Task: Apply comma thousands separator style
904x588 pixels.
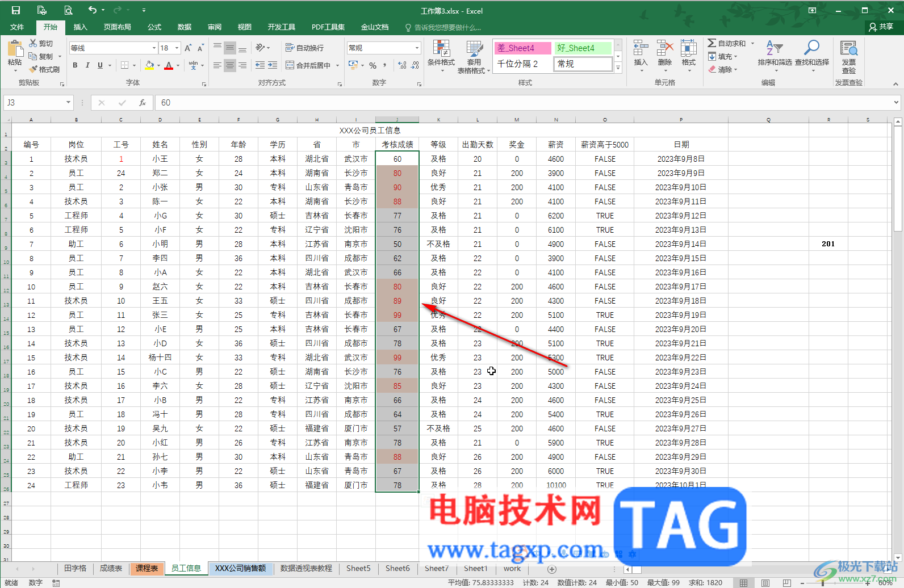Action: (386, 65)
